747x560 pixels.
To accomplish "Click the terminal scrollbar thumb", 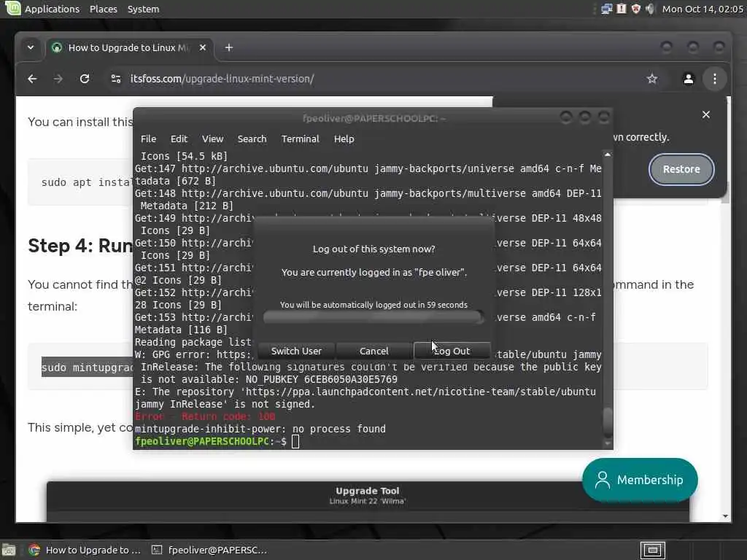I will point(608,421).
